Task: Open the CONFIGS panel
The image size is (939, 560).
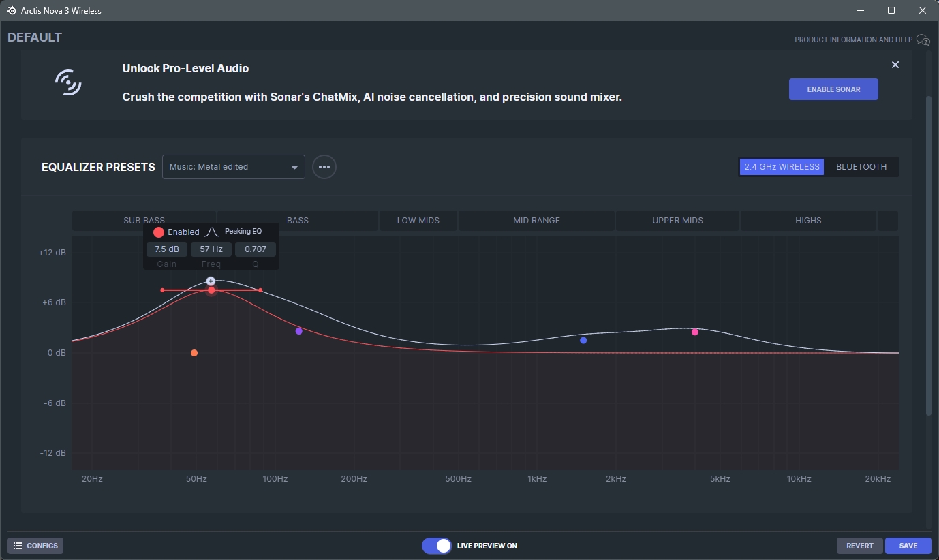Action: click(x=36, y=546)
